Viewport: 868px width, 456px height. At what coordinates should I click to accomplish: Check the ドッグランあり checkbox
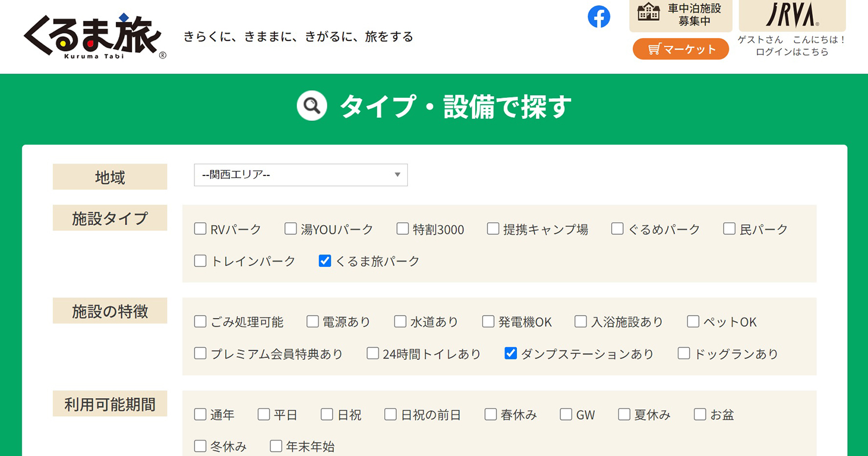pyautogui.click(x=684, y=353)
